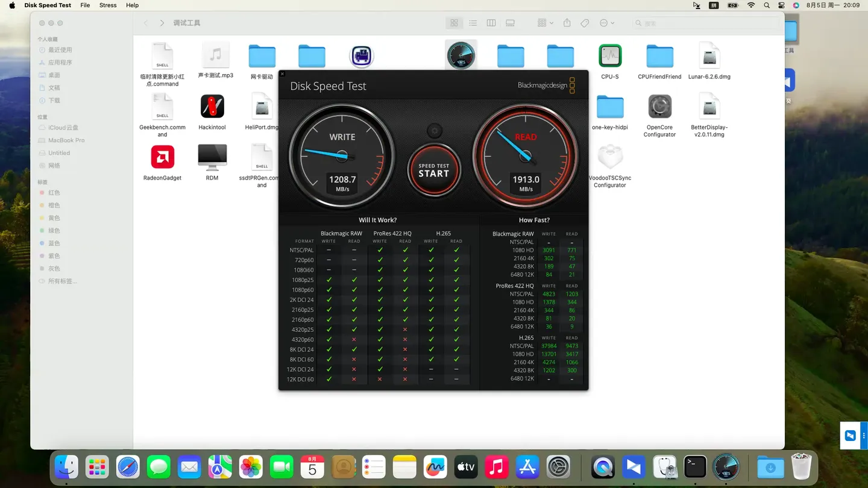Select the RDM monitor icon
Image resolution: width=868 pixels, height=488 pixels.
pos(212,157)
